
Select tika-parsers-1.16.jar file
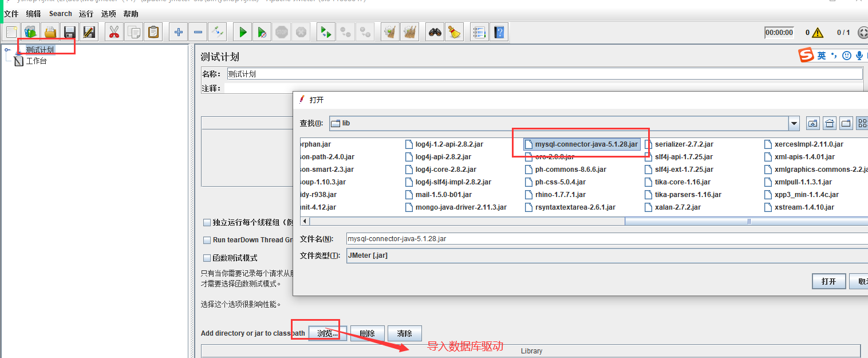pos(683,195)
